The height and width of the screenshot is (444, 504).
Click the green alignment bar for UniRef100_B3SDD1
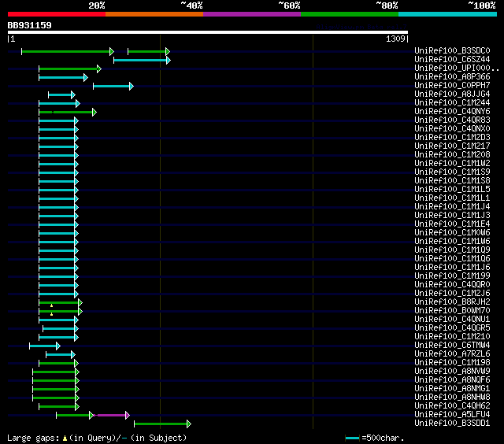coord(162,424)
